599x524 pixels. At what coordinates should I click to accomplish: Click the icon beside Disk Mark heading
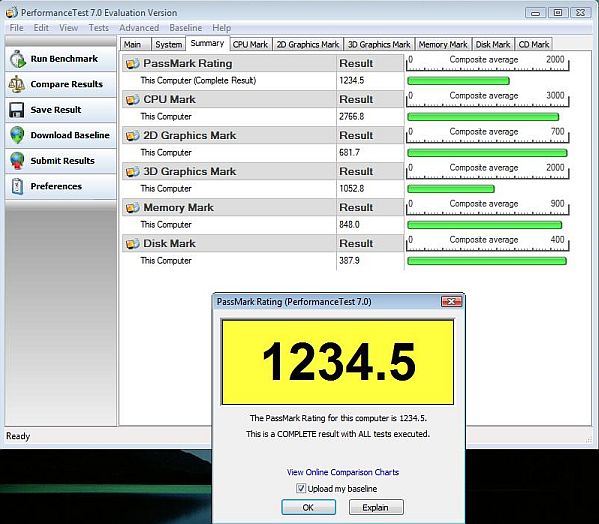[x=133, y=244]
